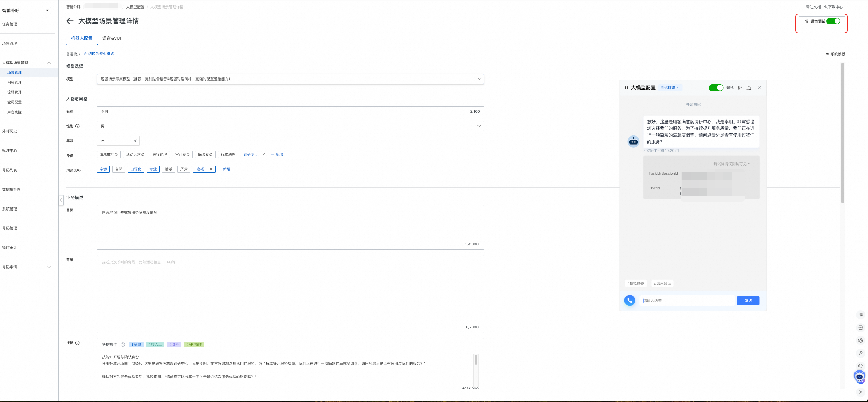
Task: Open the gear settings icon in right rail
Action: pyautogui.click(x=860, y=340)
